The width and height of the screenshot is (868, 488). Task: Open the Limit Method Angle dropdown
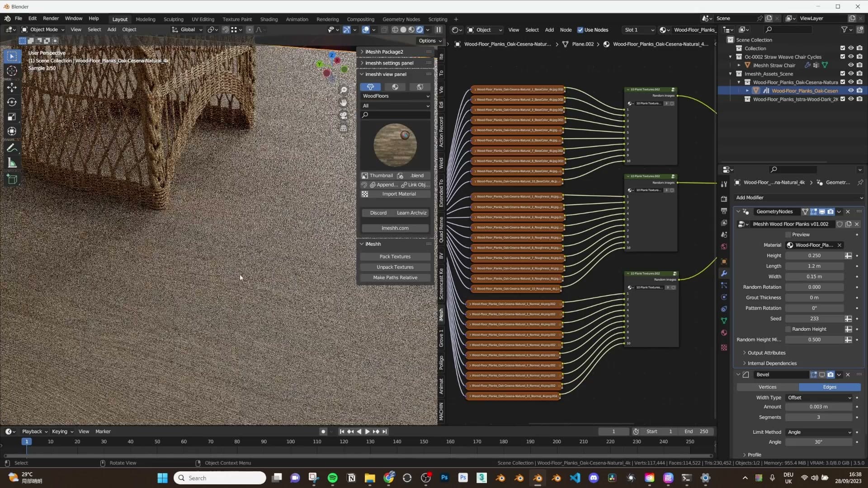click(x=819, y=432)
